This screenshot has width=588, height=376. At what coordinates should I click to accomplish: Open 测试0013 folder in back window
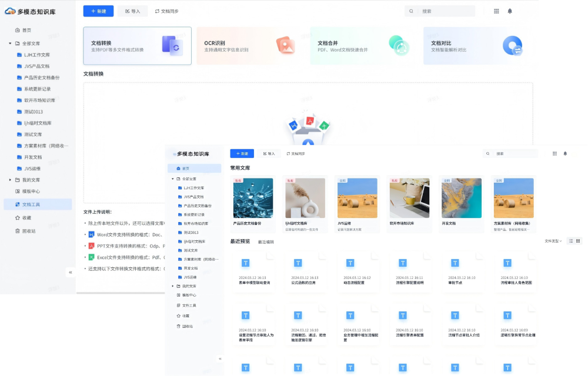tap(30, 112)
